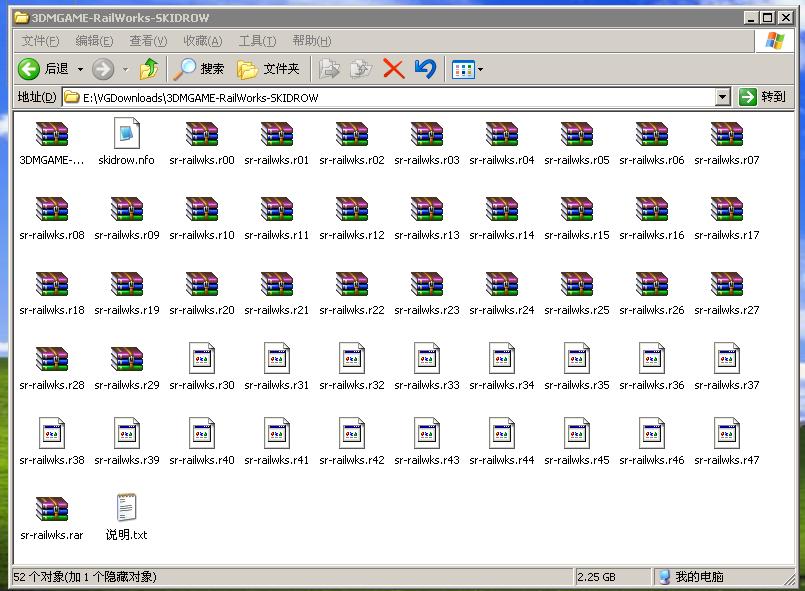
Task: Open the 文件(F) menu
Action: click(40, 41)
